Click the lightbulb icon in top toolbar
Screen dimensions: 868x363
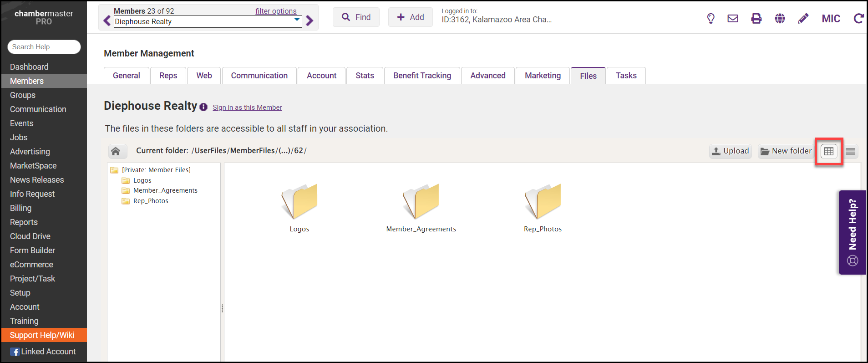click(711, 19)
